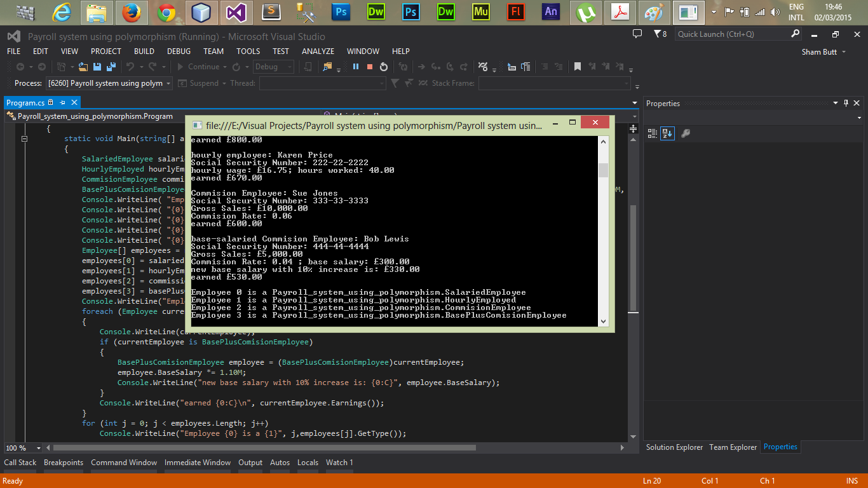This screenshot has height=488, width=868.
Task: Pause execution with the Break All icon
Action: [x=356, y=67]
